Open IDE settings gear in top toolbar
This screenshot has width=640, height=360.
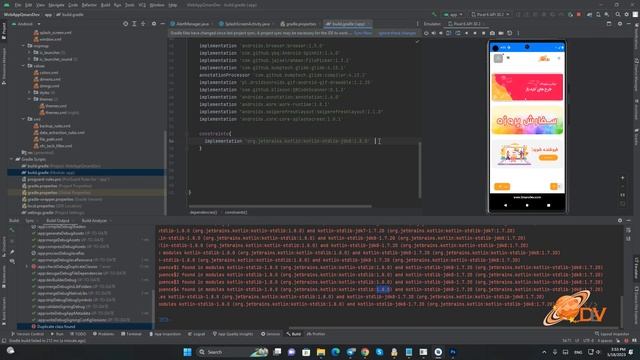(627, 14)
